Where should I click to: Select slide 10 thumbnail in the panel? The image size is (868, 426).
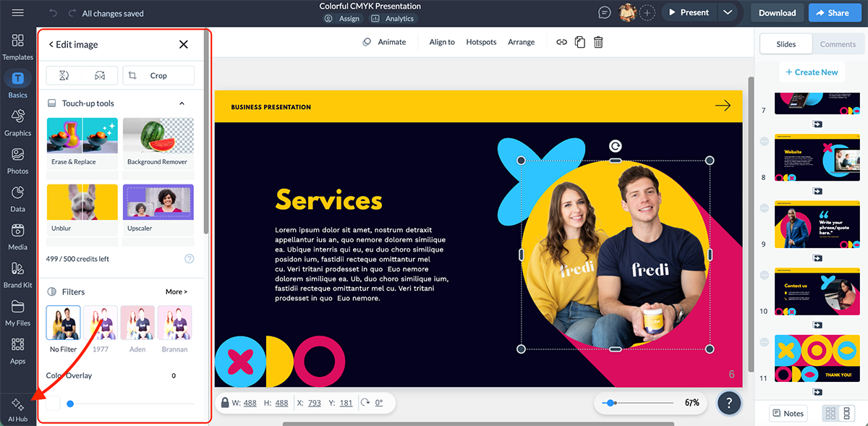(x=817, y=291)
